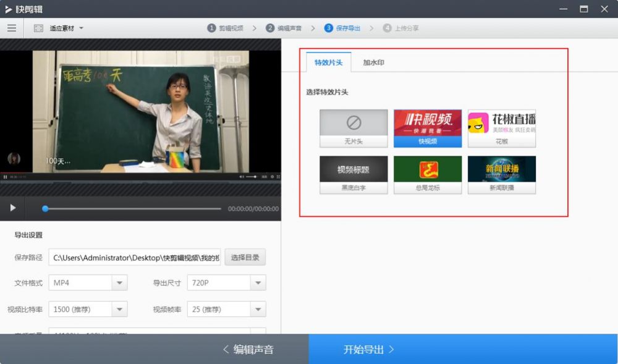Click the playback progress slider handle
The width and height of the screenshot is (618, 364).
pos(45,208)
